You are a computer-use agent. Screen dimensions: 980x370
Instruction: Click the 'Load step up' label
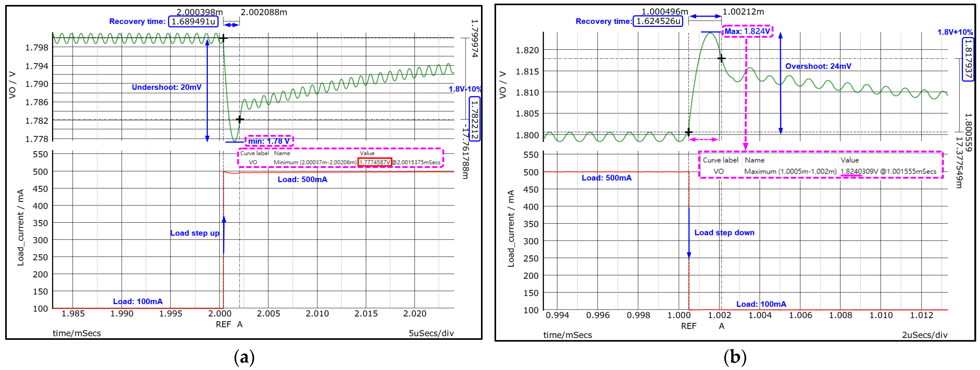pyautogui.click(x=194, y=233)
